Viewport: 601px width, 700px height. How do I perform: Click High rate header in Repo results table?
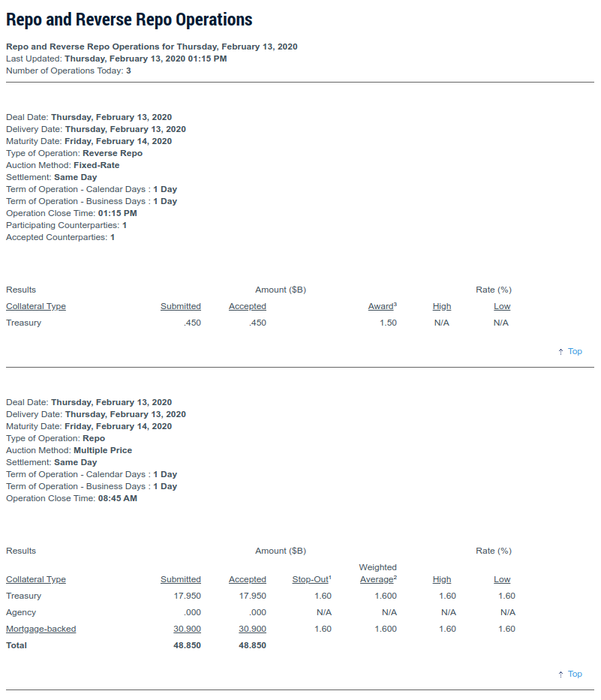[442, 579]
